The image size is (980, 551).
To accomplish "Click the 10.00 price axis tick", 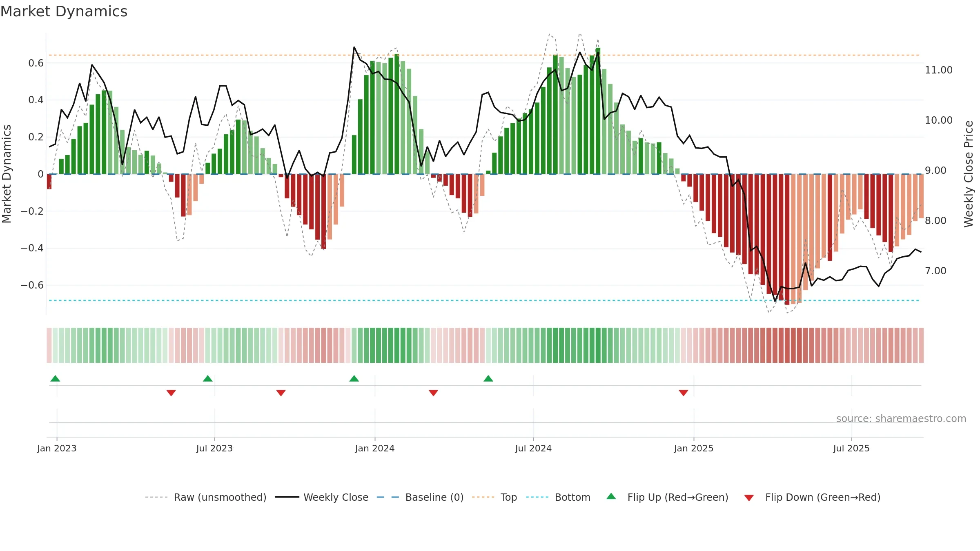I will tap(938, 120).
